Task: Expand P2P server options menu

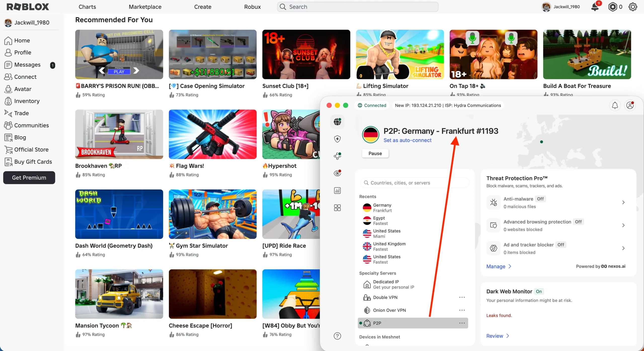Action: point(462,323)
